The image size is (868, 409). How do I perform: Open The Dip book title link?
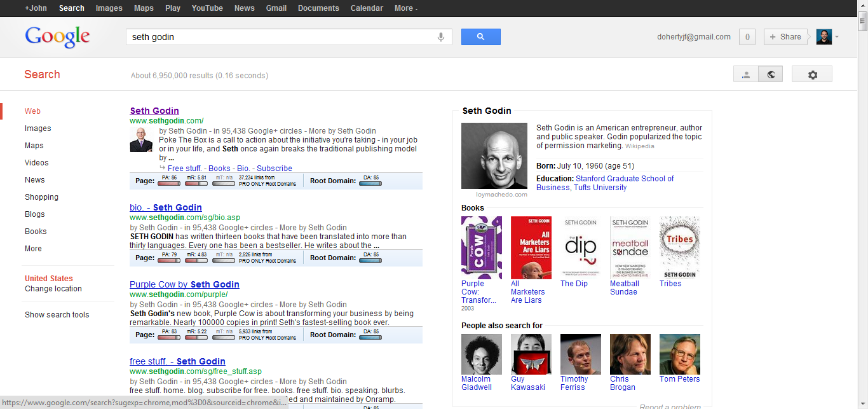[574, 284]
